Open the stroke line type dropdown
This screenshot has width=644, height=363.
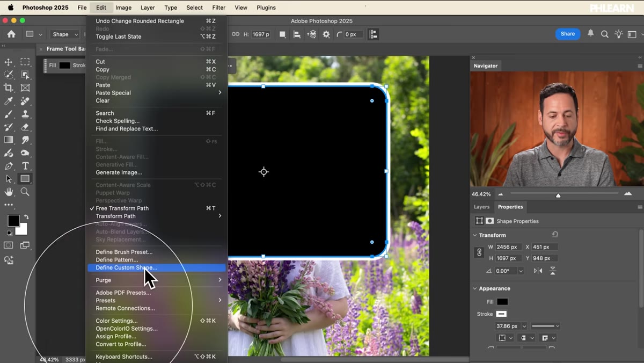click(545, 326)
